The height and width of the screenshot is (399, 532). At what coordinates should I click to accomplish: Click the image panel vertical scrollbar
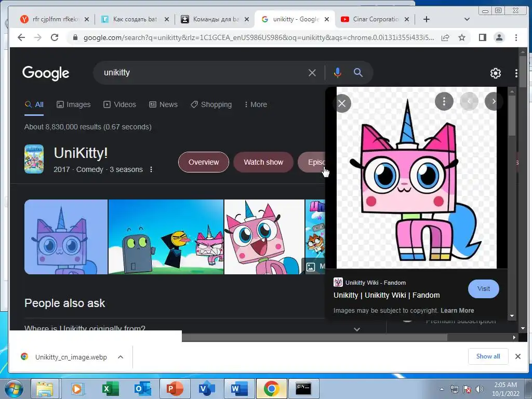click(x=512, y=115)
